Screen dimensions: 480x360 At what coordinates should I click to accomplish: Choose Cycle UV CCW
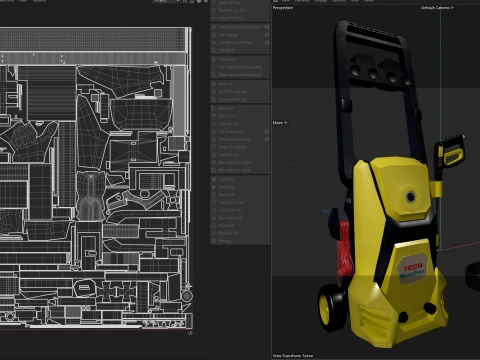(240, 202)
